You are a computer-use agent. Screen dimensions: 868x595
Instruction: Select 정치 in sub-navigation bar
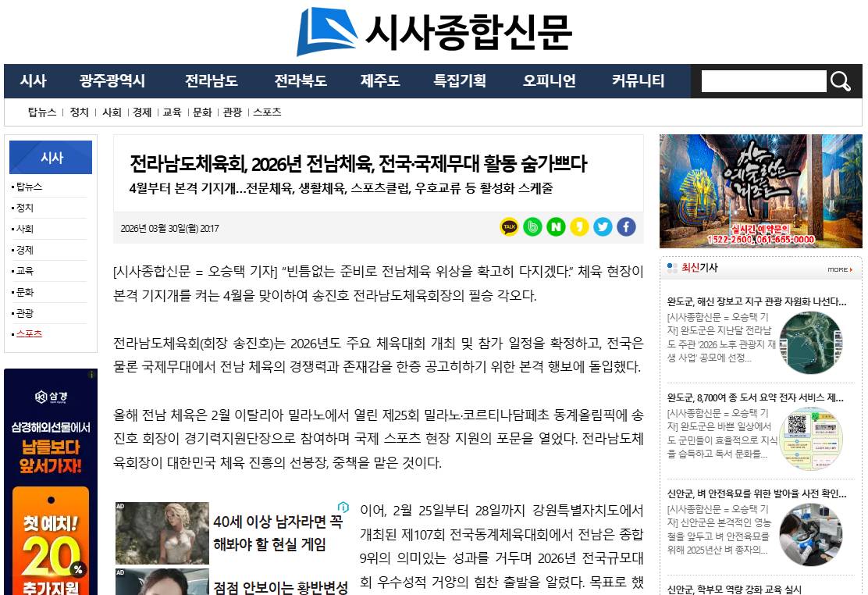(x=79, y=112)
